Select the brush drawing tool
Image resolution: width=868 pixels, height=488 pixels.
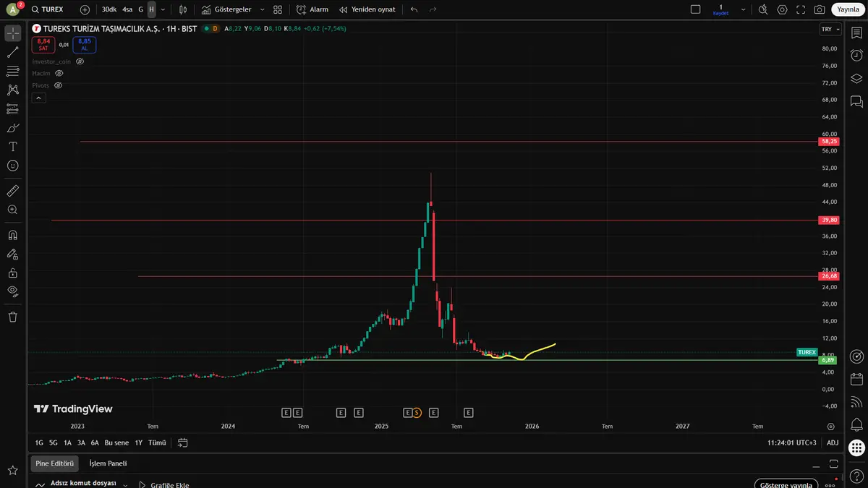12,128
